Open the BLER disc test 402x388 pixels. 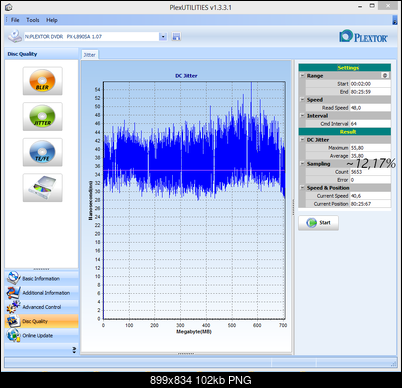click(x=42, y=81)
